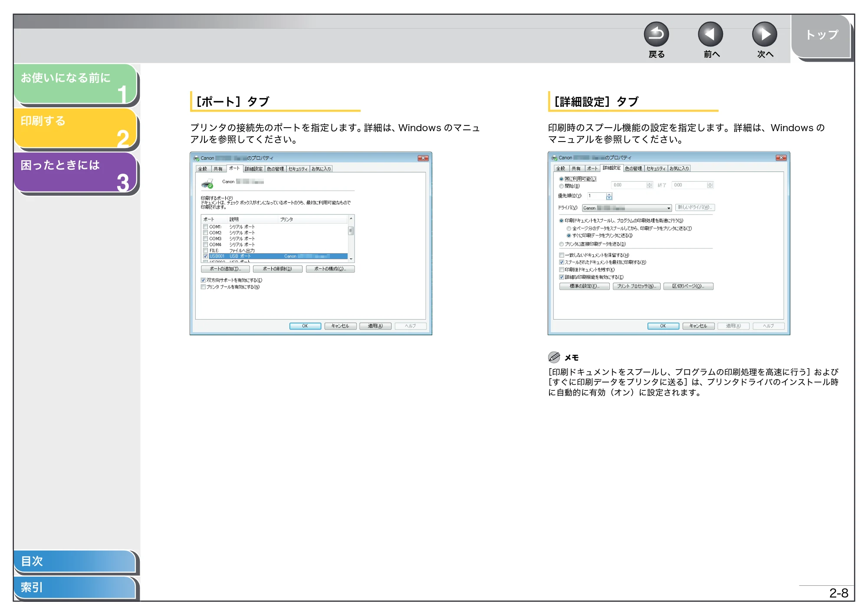
Task: Click 区切りページ button
Action: (x=688, y=287)
